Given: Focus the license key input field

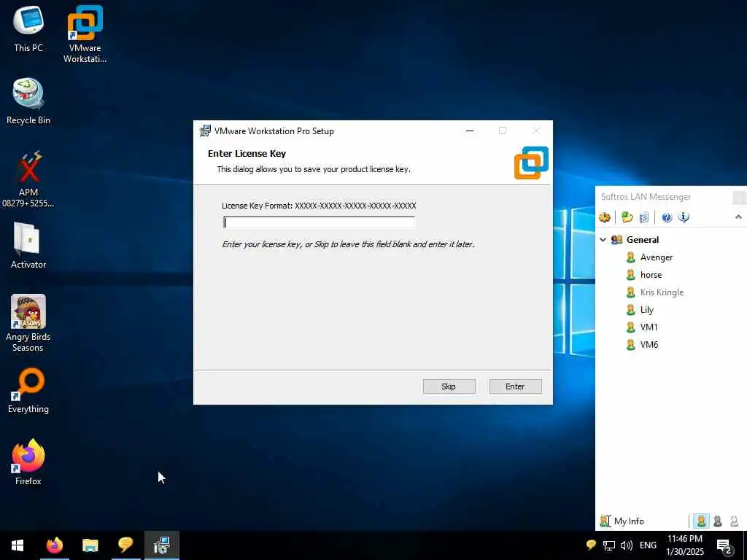Looking at the screenshot, I should 320,222.
